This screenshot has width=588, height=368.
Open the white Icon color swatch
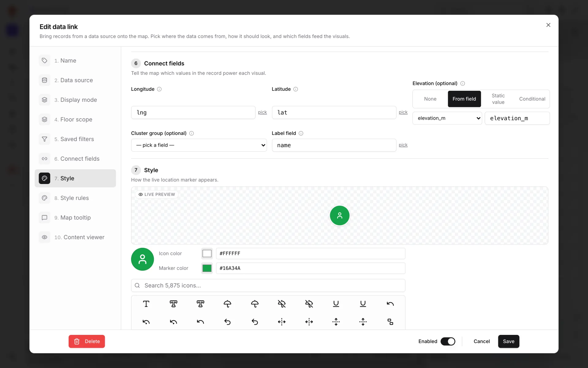(x=207, y=254)
